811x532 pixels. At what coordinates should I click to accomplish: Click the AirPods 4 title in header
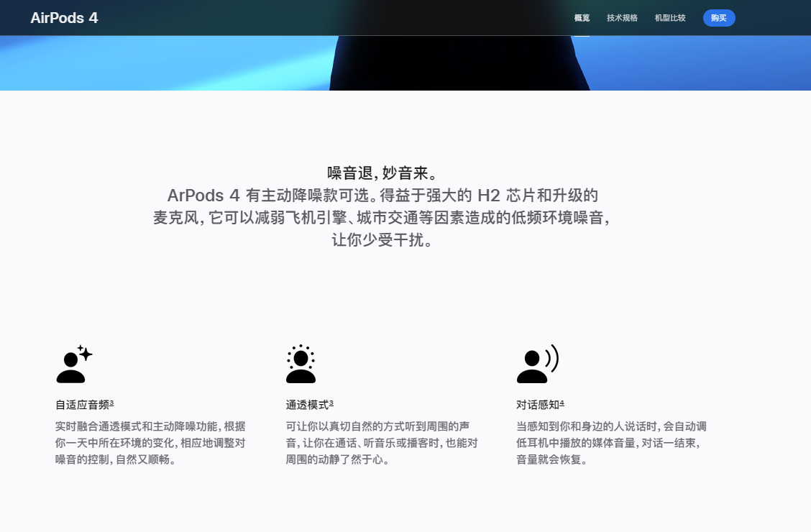point(64,18)
